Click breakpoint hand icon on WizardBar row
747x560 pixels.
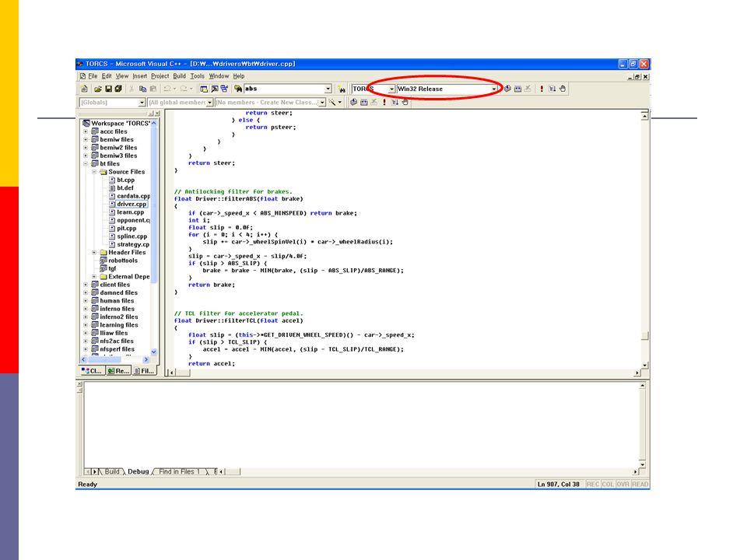pyautogui.click(x=405, y=102)
